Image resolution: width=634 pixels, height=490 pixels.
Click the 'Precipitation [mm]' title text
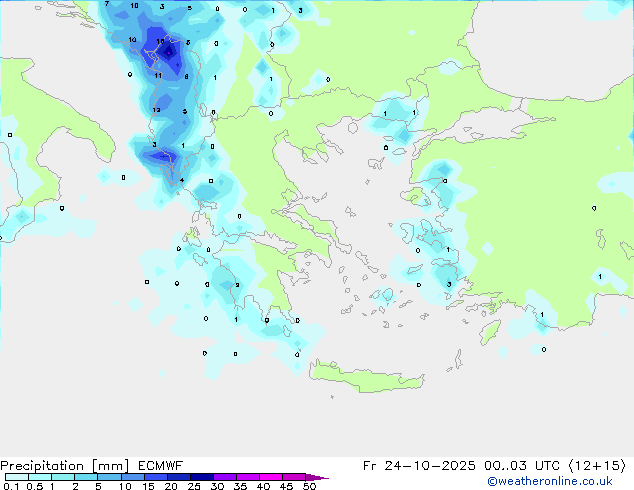click(x=65, y=466)
